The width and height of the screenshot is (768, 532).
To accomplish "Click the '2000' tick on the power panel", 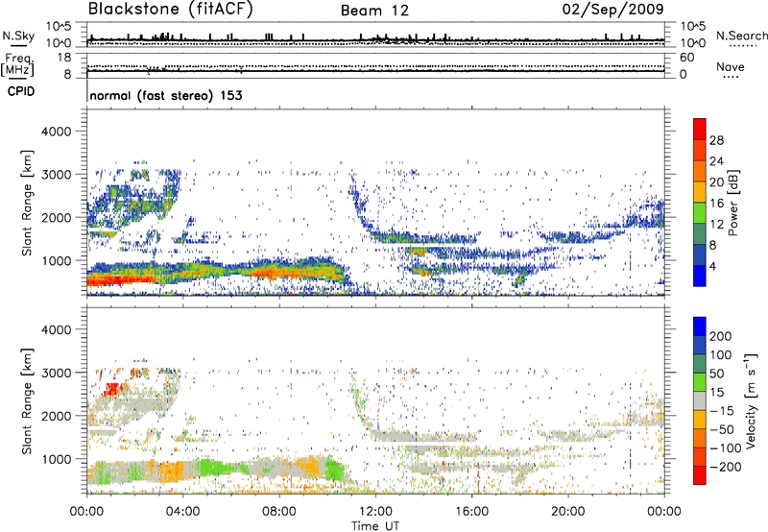I will tap(56, 217).
